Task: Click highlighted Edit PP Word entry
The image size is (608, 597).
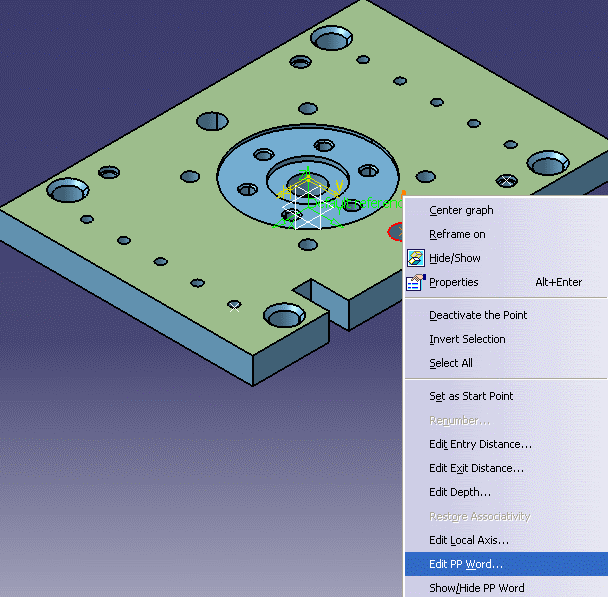Action: 466,564
